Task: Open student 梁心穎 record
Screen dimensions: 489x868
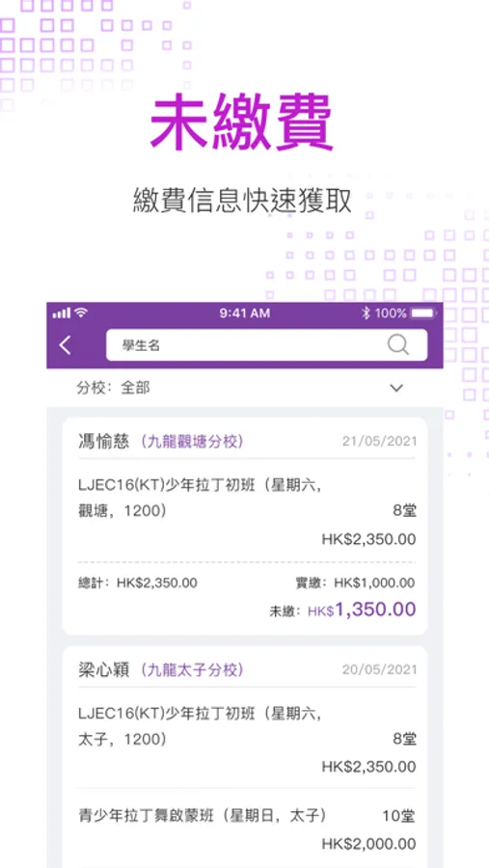Action: [x=103, y=670]
